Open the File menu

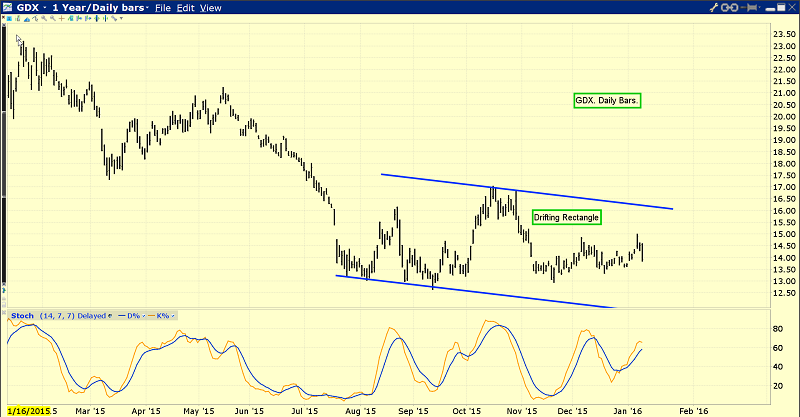165,8
